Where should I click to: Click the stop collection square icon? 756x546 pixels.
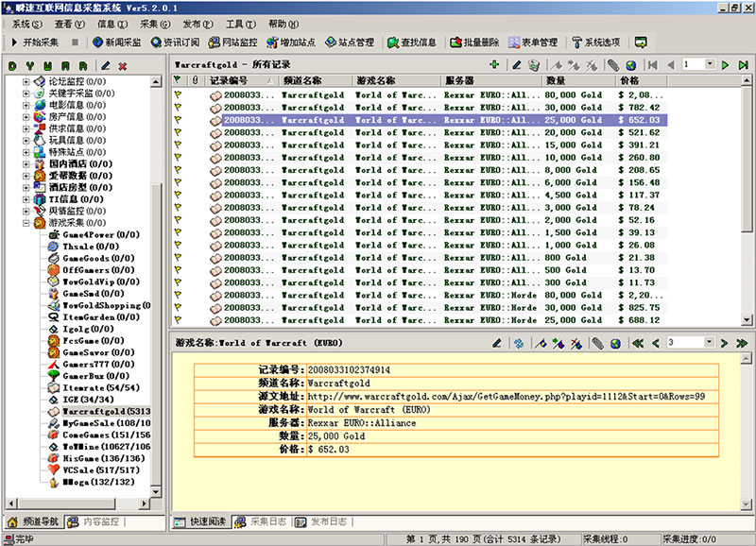75,43
